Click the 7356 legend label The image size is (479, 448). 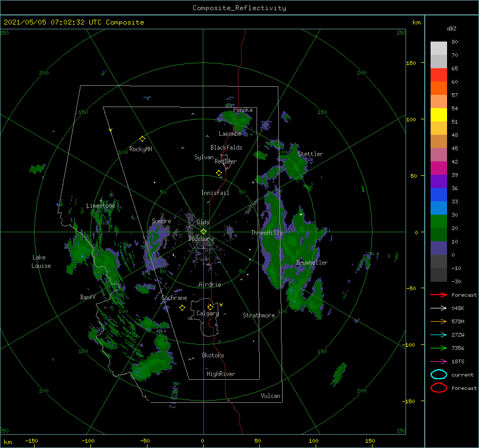458,348
